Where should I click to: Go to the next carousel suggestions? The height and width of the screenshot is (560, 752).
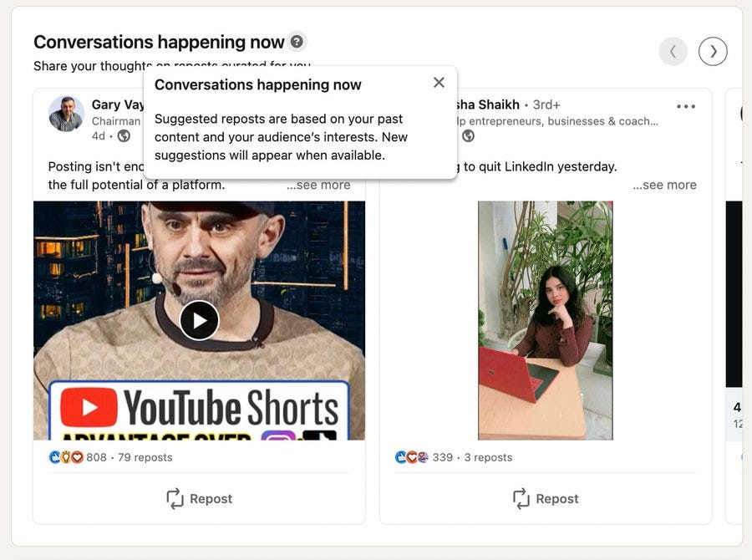click(x=713, y=51)
